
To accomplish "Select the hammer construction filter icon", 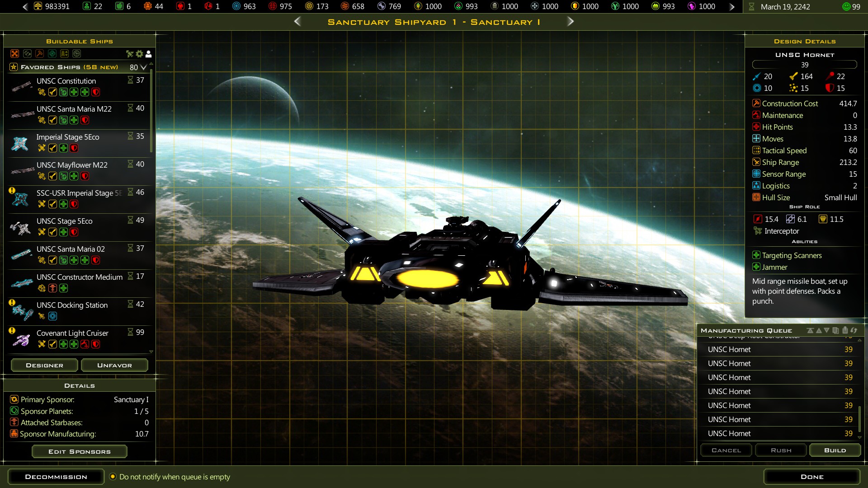I will coord(39,54).
